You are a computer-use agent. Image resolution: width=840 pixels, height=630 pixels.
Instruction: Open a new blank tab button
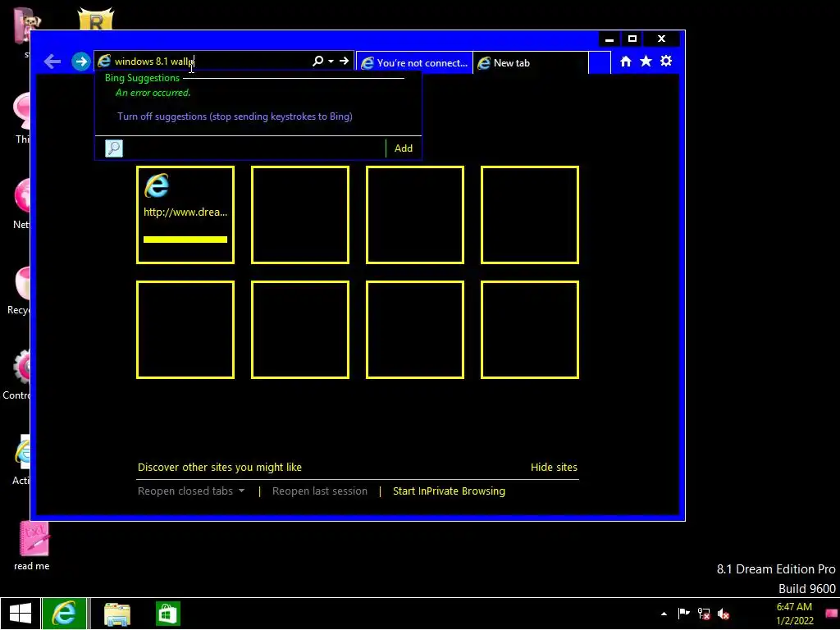click(x=600, y=62)
